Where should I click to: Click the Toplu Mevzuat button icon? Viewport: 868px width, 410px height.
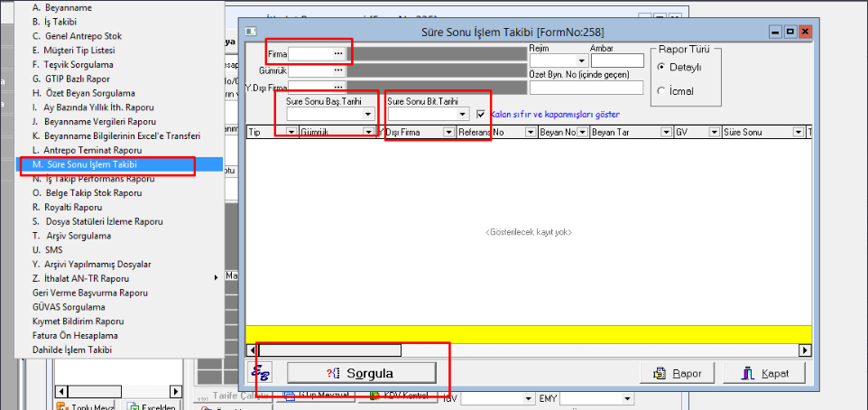[x=63, y=405]
